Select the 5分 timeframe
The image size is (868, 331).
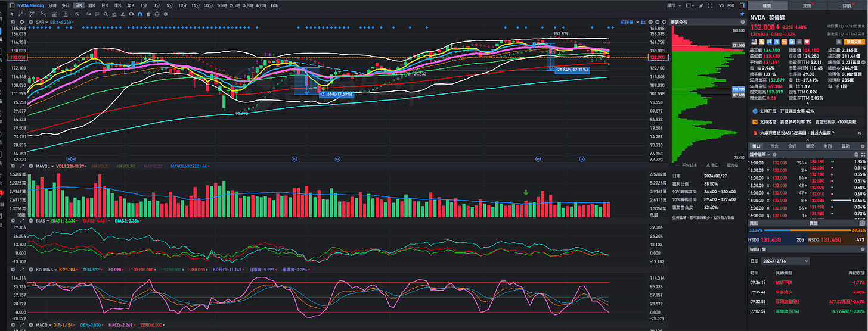coord(170,5)
